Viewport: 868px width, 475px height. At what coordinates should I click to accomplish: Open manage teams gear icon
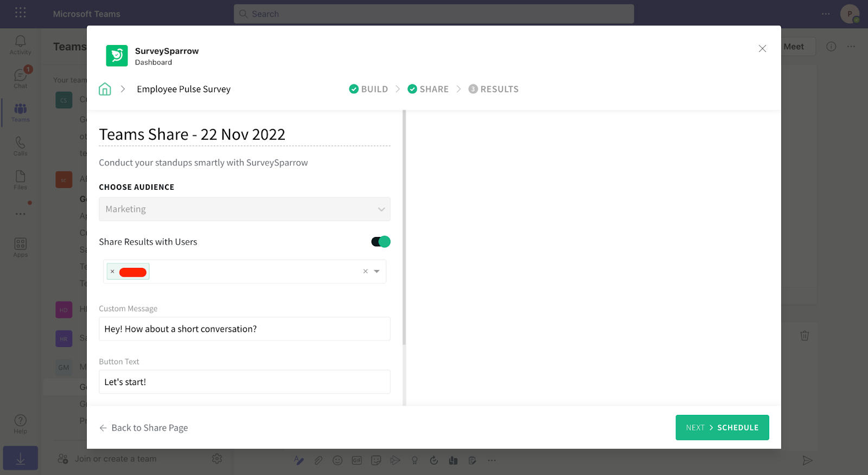click(217, 459)
